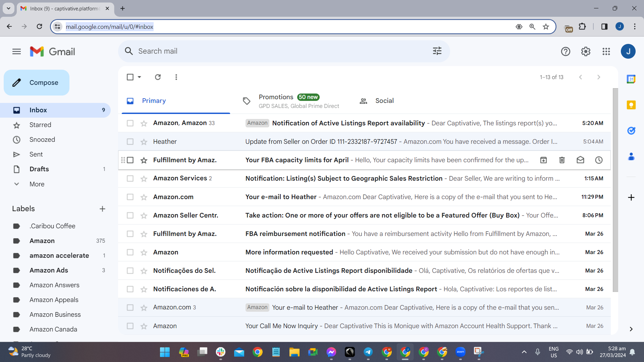644x362 pixels.
Task: Open Zoom from the taskbar
Action: [x=460, y=352]
